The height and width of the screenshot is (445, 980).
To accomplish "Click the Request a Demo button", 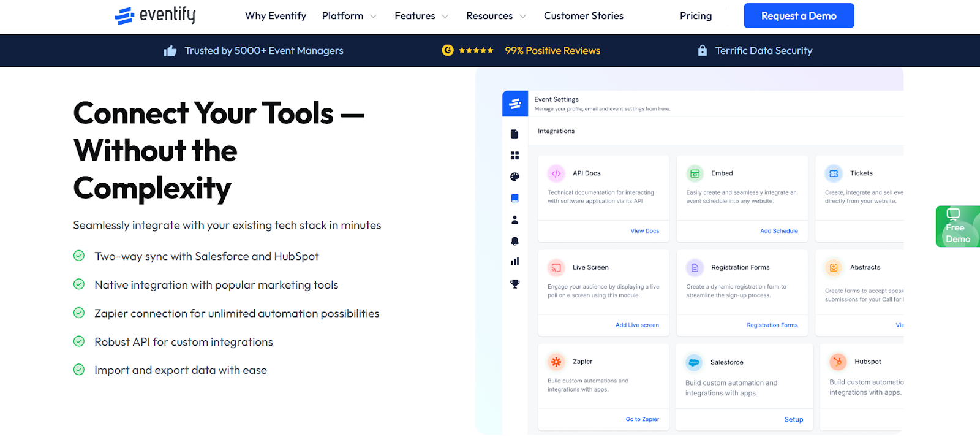I will click(799, 16).
